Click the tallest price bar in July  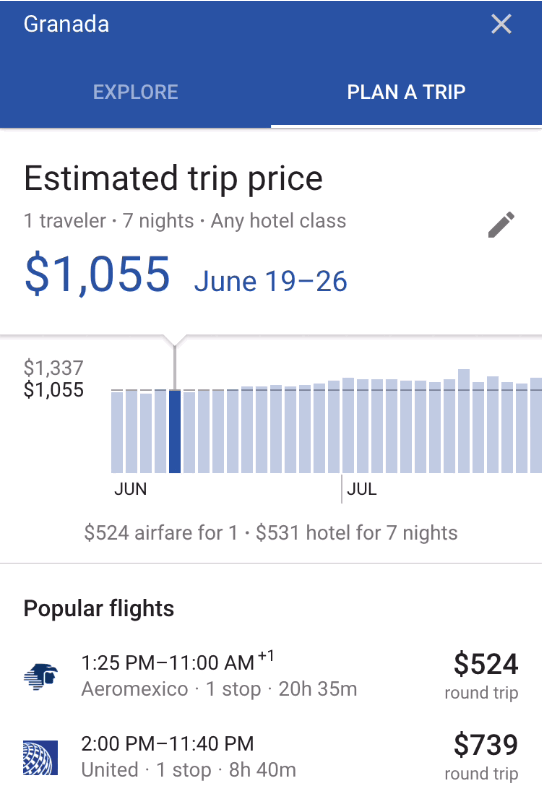click(x=463, y=421)
